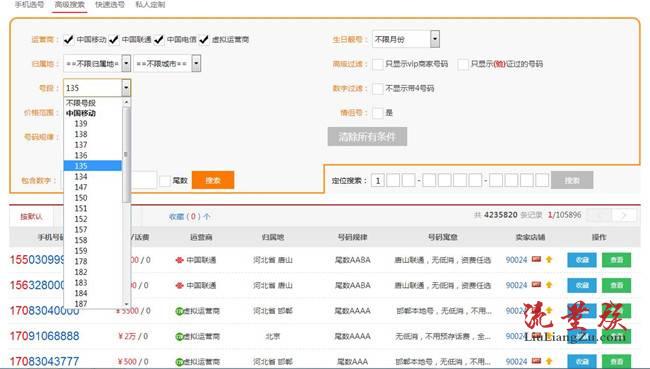Open the 不限城市 city dropdown
The width and height of the screenshot is (650, 369).
(167, 64)
